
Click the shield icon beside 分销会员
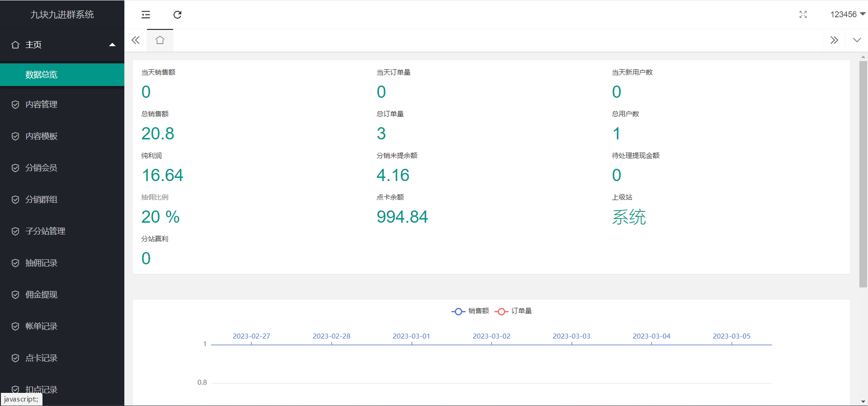(x=15, y=168)
